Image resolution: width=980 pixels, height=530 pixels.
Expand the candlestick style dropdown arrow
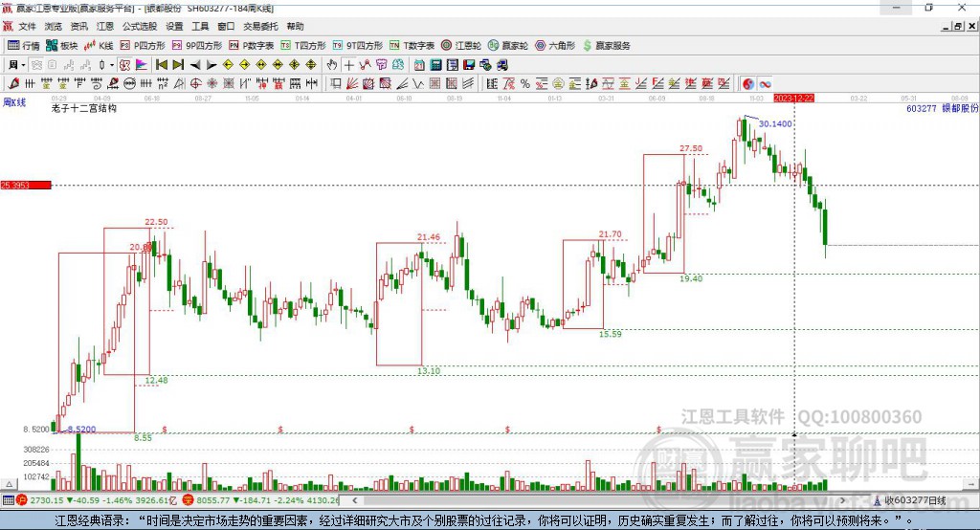coord(112,65)
